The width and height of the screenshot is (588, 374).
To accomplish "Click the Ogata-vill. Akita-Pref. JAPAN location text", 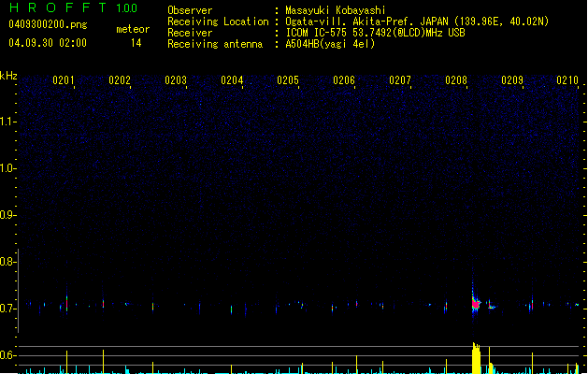I will click(417, 22).
